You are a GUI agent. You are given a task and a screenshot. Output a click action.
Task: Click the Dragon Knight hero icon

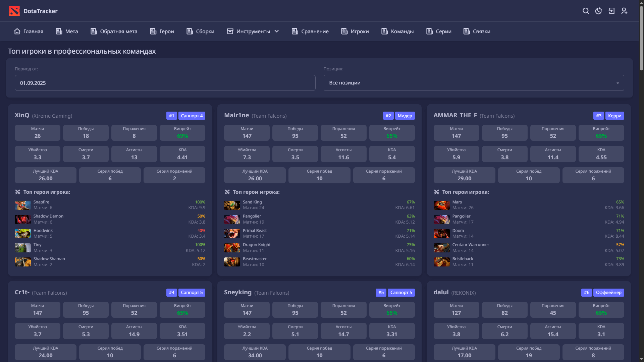tap(232, 248)
